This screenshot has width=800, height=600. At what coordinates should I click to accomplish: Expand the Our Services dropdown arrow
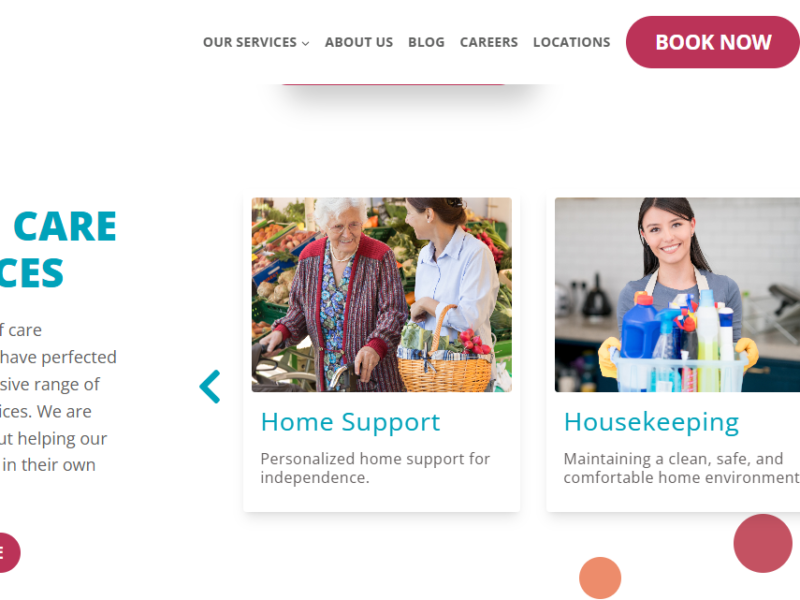(x=306, y=43)
